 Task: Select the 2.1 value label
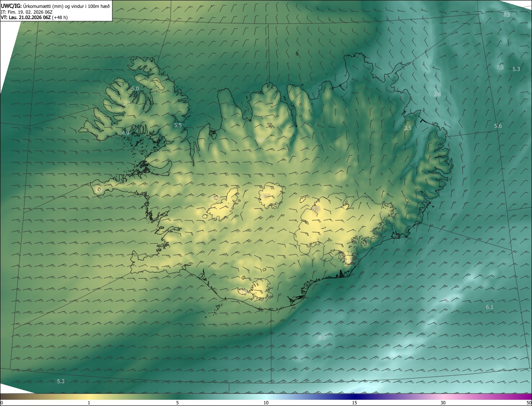(127, 103)
